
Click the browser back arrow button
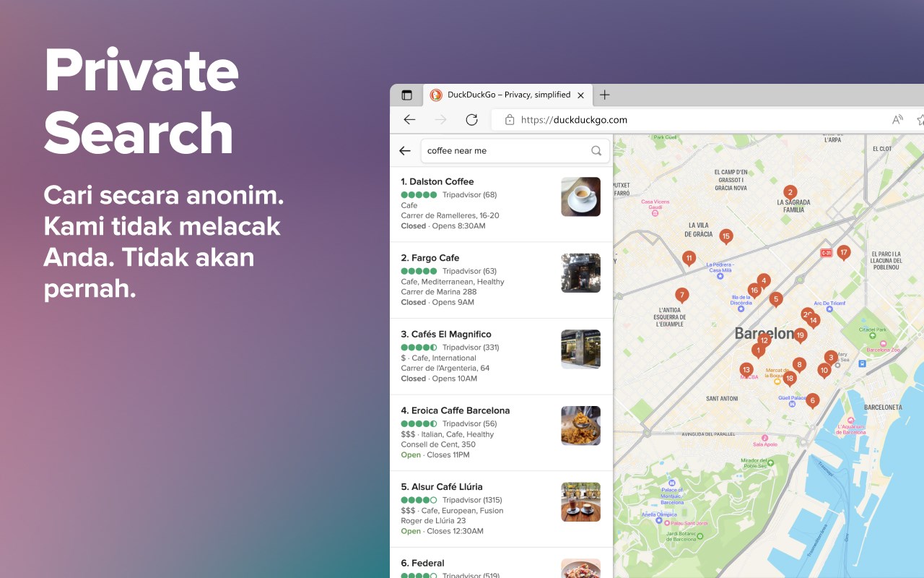click(409, 120)
